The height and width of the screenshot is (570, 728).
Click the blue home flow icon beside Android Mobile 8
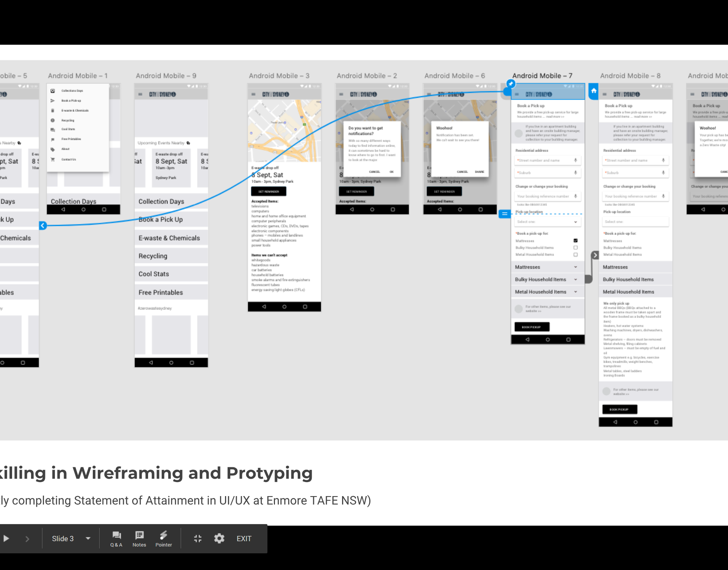[x=594, y=91]
